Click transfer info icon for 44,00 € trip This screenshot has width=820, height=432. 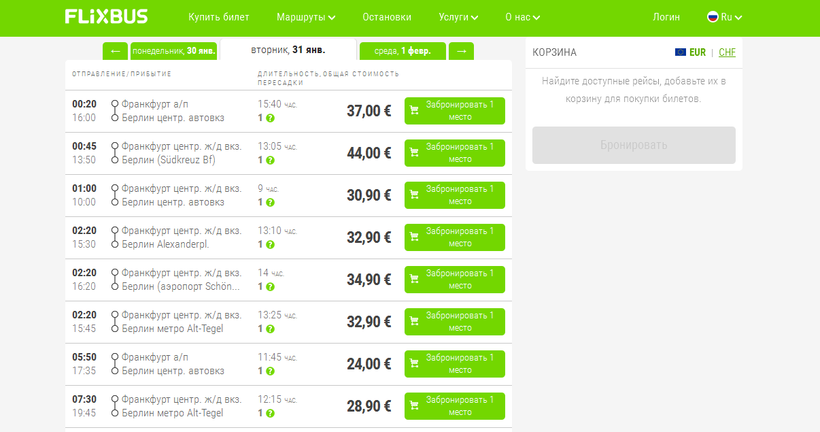pos(270,160)
